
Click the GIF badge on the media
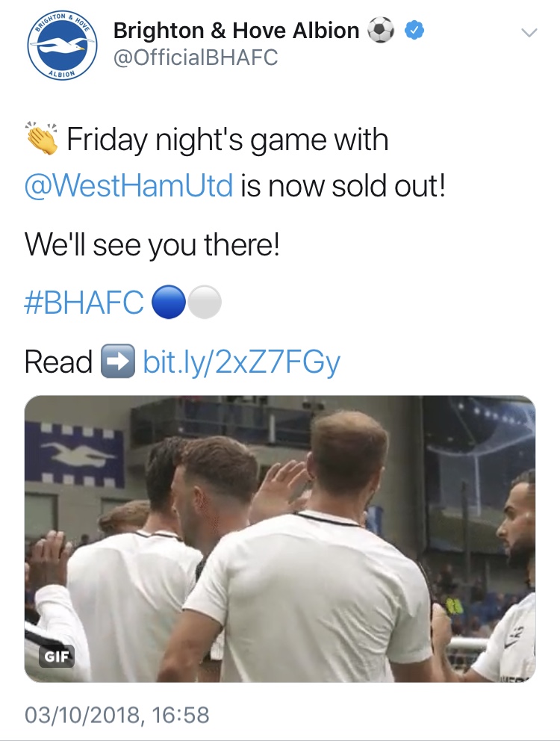[x=57, y=657]
